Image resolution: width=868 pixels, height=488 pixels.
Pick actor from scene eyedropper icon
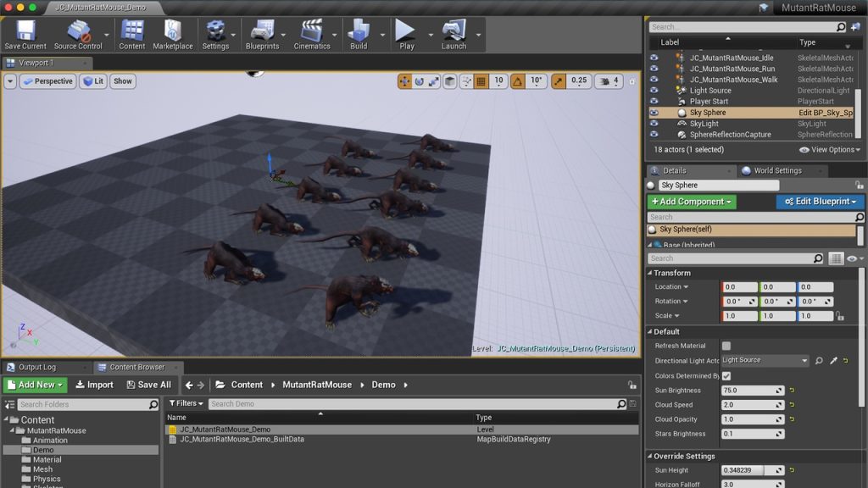833,361
